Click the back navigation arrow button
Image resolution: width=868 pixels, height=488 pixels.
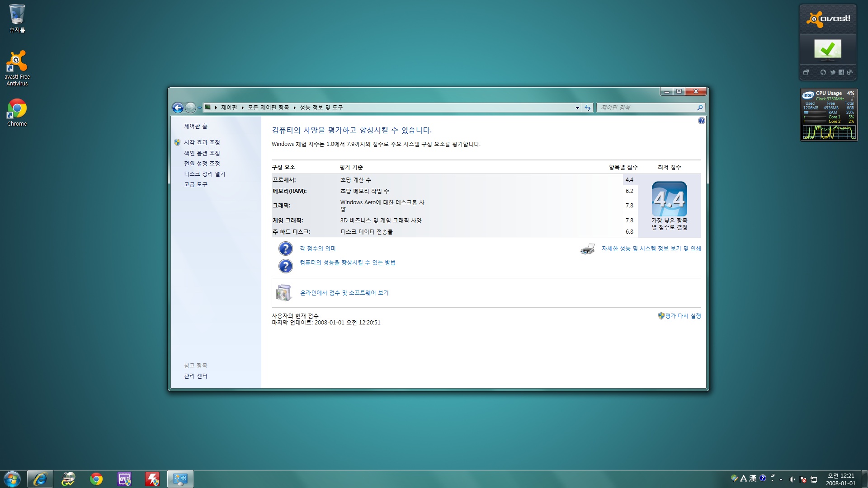coord(178,108)
